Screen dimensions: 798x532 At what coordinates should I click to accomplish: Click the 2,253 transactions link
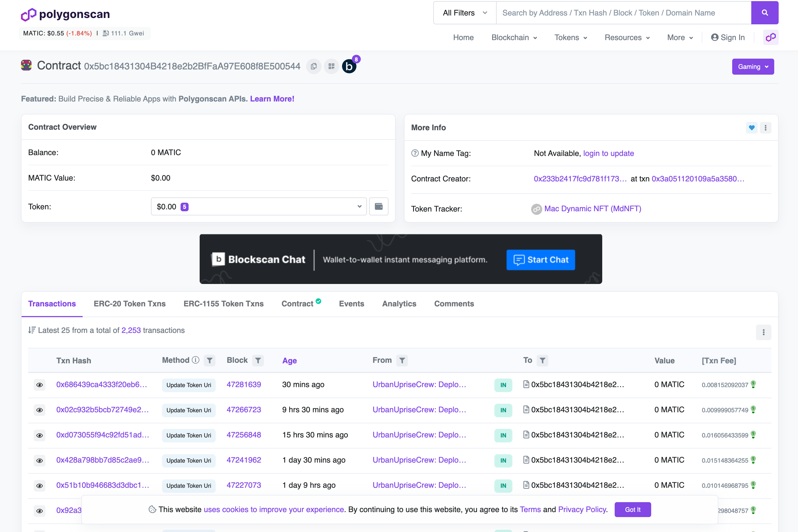pos(130,330)
